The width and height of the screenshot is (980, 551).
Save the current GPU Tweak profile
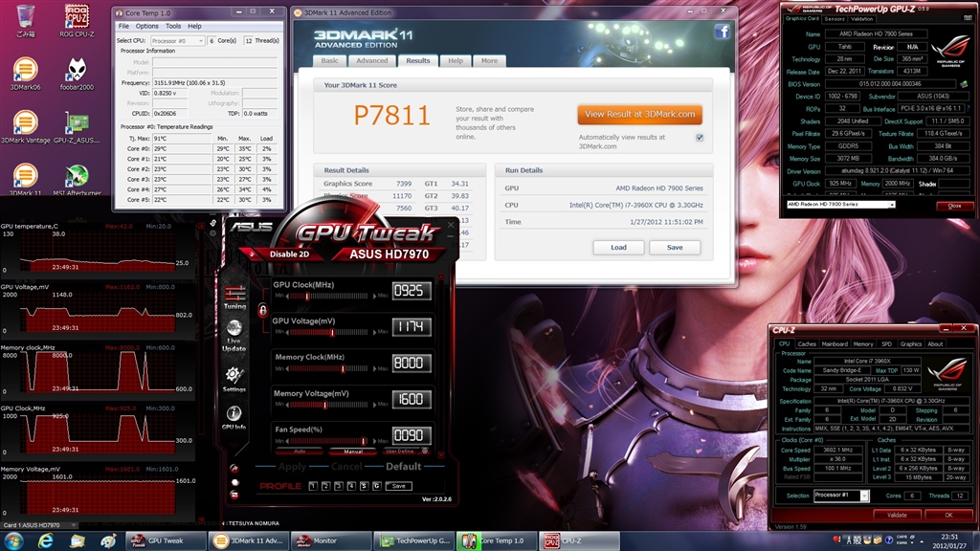click(x=399, y=485)
